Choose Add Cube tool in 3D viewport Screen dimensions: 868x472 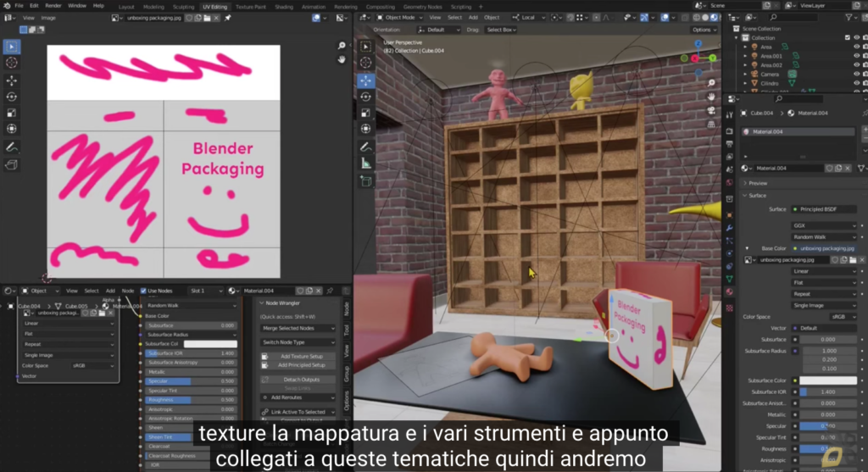click(x=366, y=181)
